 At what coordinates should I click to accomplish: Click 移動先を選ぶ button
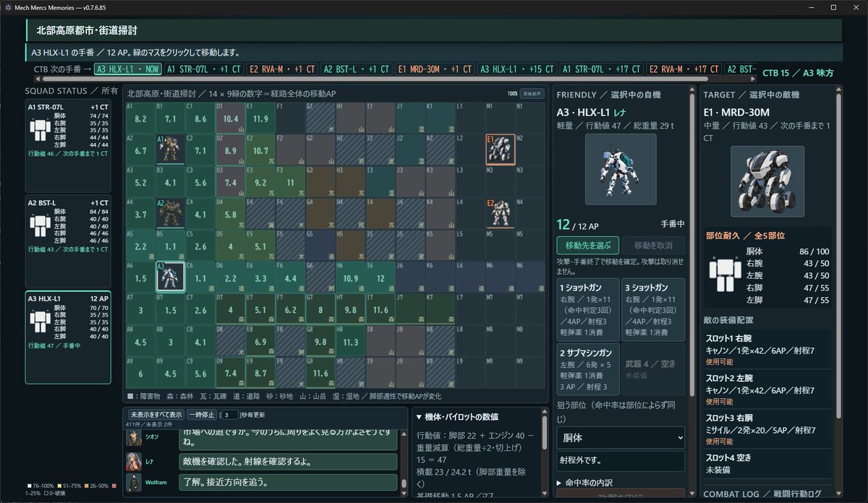click(x=587, y=246)
